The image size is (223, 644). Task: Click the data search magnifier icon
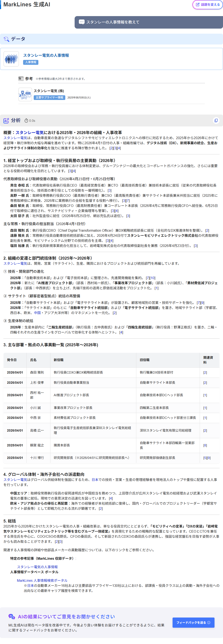6,39
